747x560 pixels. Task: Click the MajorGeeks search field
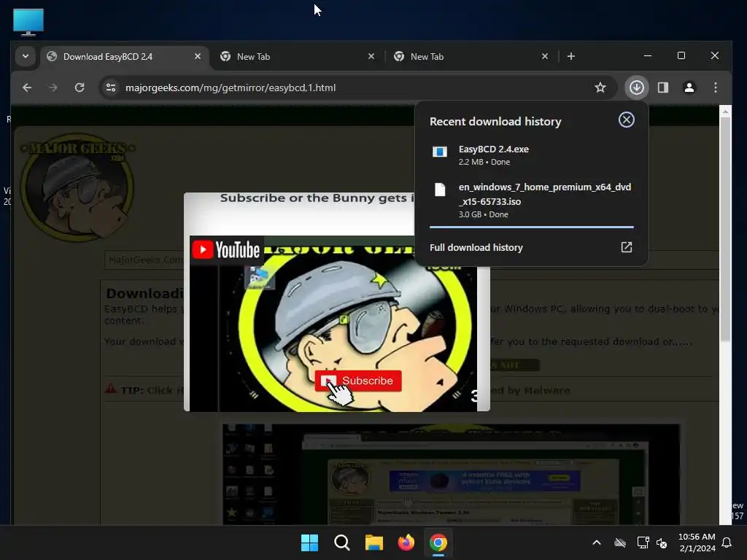click(x=144, y=260)
